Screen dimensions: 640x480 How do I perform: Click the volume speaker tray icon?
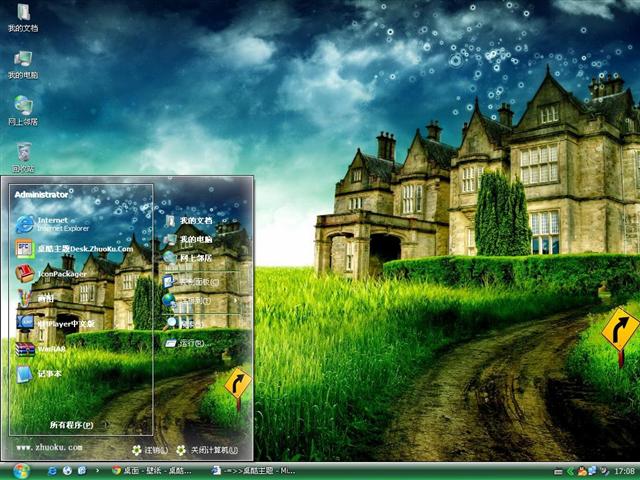604,471
